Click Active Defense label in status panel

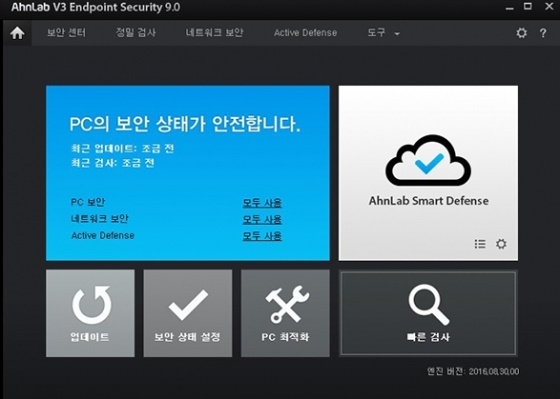tap(103, 235)
